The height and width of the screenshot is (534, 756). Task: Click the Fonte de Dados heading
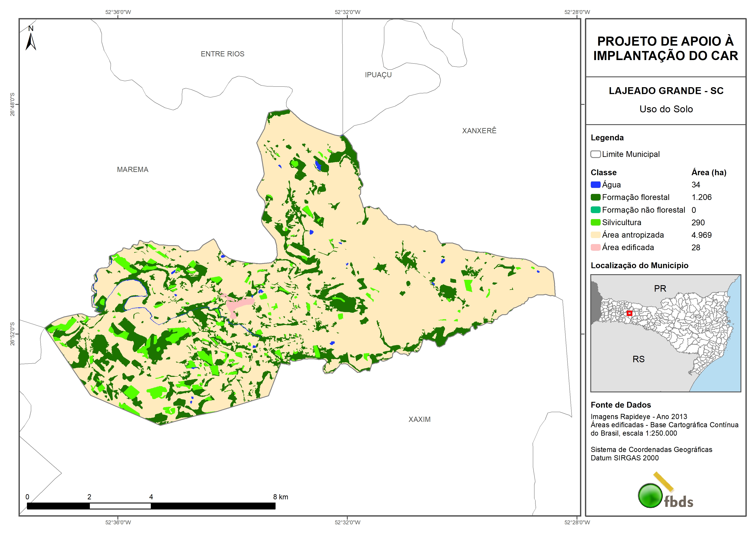(621, 405)
